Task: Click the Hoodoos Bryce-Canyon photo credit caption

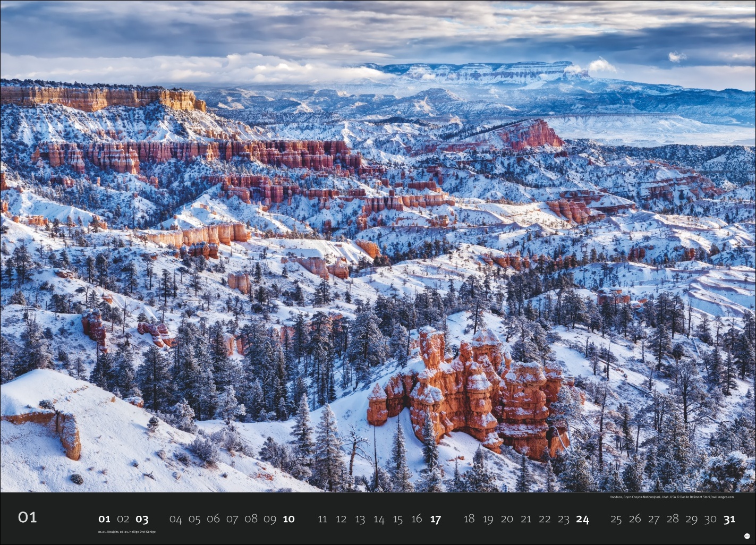Action: click(671, 497)
